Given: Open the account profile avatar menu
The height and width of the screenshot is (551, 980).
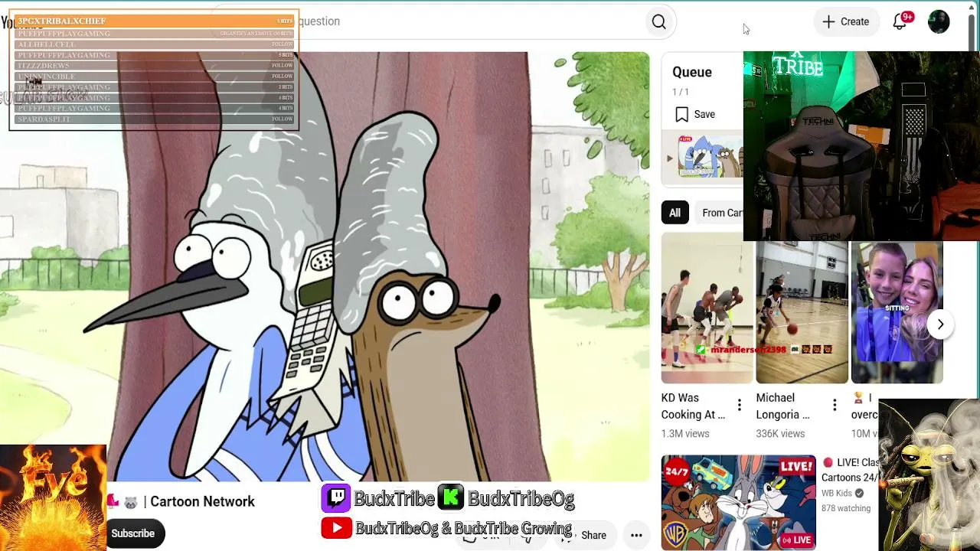Looking at the screenshot, I should coord(939,21).
